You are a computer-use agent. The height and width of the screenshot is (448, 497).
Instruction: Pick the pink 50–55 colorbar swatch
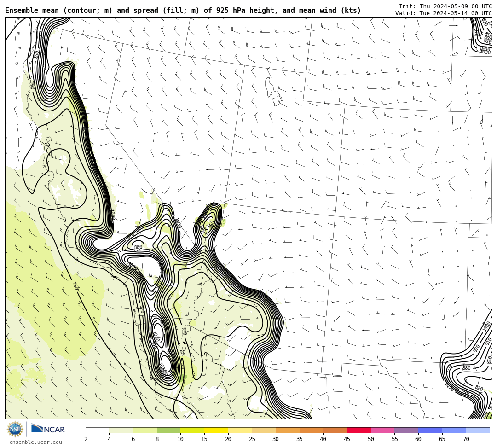tap(382, 430)
